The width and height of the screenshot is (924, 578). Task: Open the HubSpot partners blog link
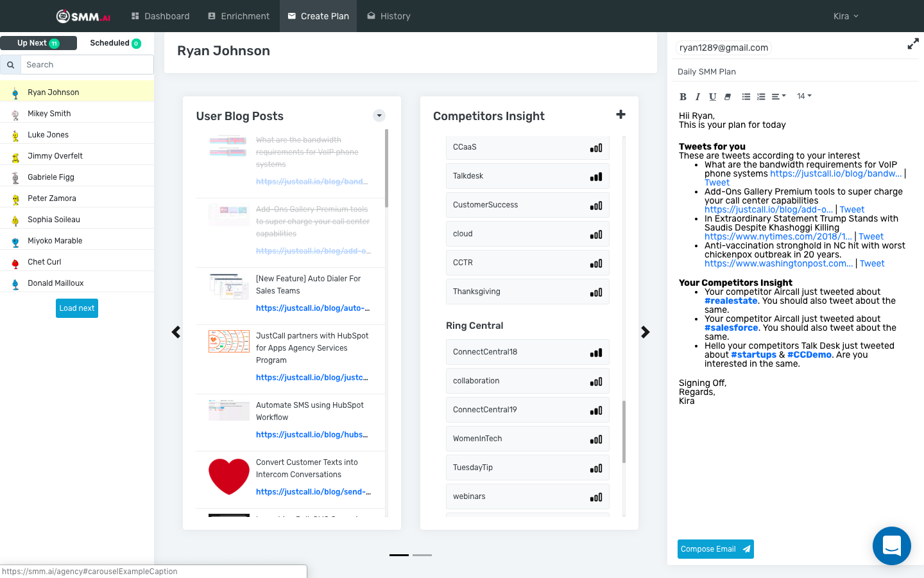pyautogui.click(x=312, y=378)
